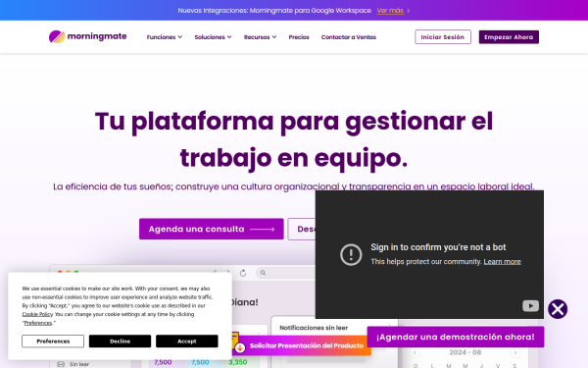The height and width of the screenshot is (368, 588).
Task: Open the Cookie Policy link
Action: (x=37, y=314)
